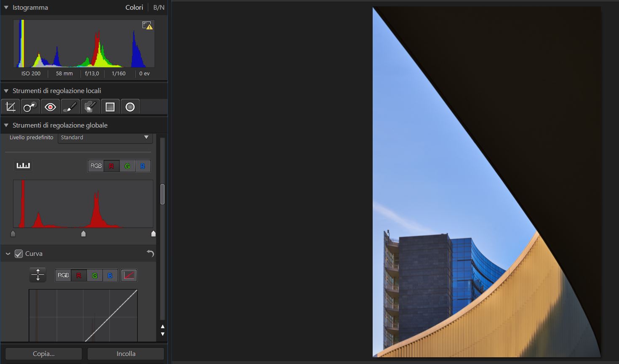Select the brush eraser tool with dotted mask
Screen dimensions: 619x364
(x=90, y=107)
